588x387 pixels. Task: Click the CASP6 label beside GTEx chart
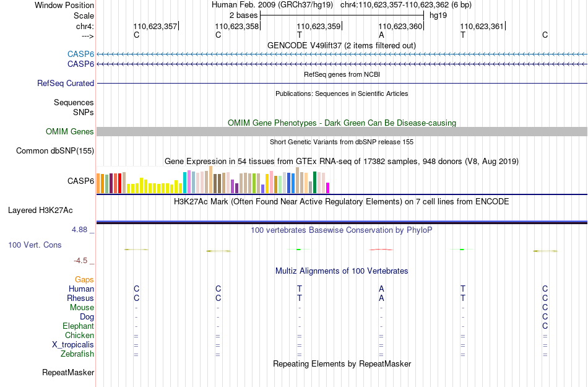pos(80,181)
